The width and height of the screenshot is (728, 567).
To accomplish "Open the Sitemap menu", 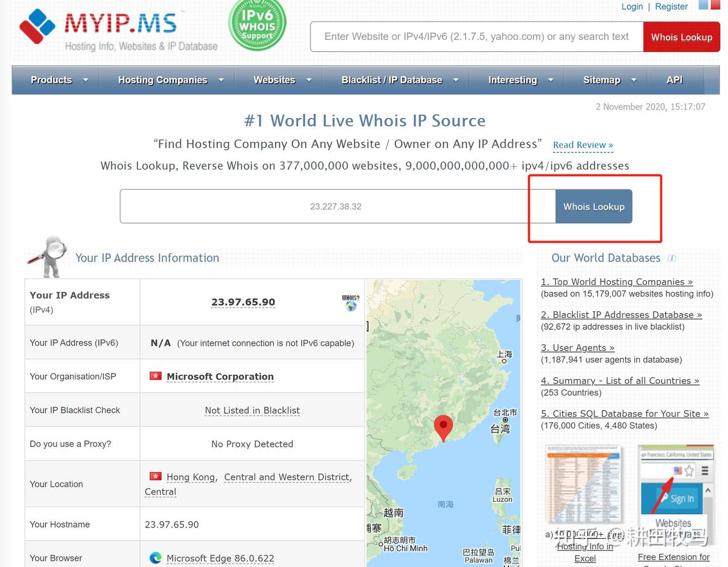I will (602, 80).
